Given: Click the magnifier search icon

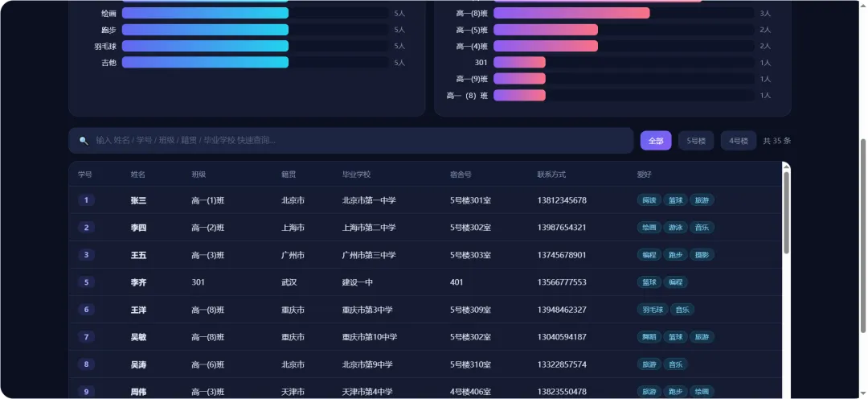Looking at the screenshot, I should tap(84, 141).
